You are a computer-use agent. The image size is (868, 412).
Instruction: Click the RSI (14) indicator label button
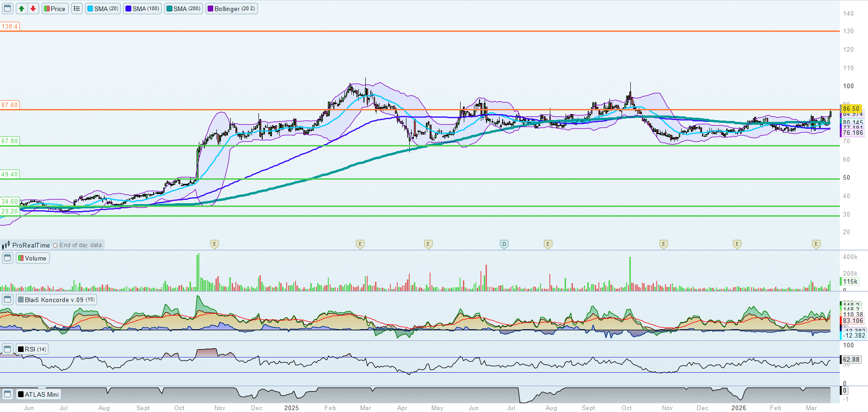pos(32,349)
